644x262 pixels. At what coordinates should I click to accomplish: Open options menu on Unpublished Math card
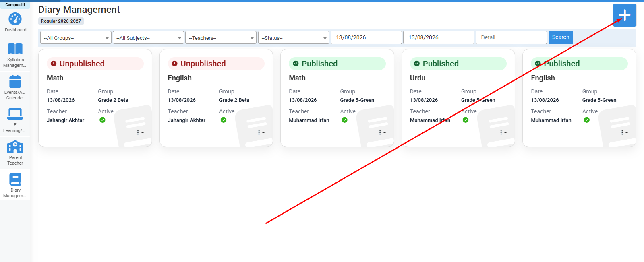(140, 132)
